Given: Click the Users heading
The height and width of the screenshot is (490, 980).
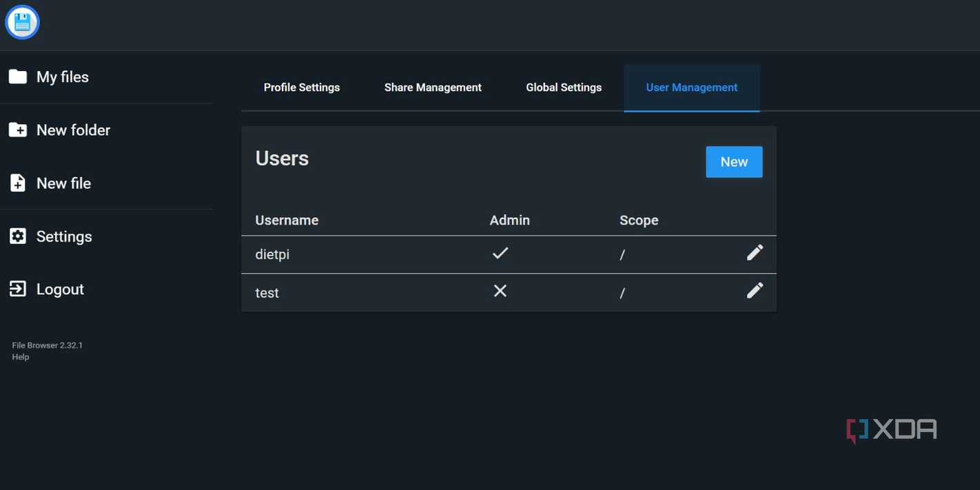Looking at the screenshot, I should pyautogui.click(x=282, y=159).
